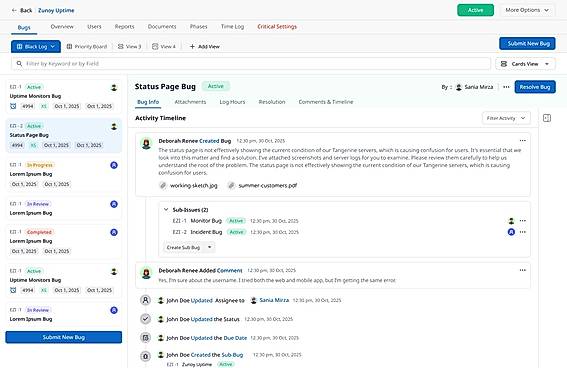Open three-dot menu for Incident Bug sub-issue

523,232
